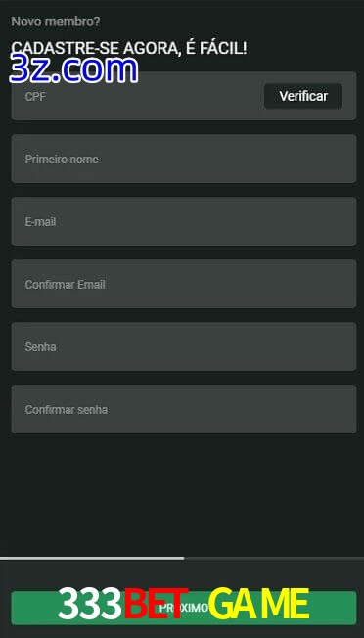Click the CADASTRE-SE AGORA heading
Screen dimensions: 364x638
coord(129,49)
